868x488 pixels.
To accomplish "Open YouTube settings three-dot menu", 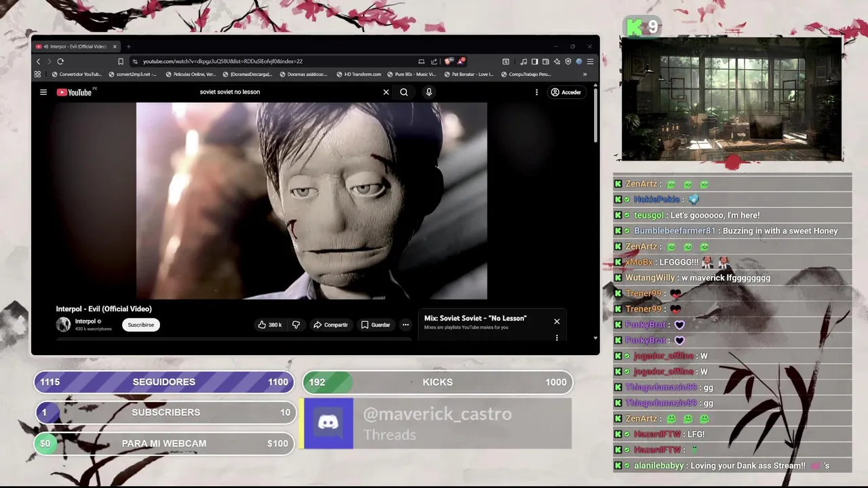I will tap(536, 92).
